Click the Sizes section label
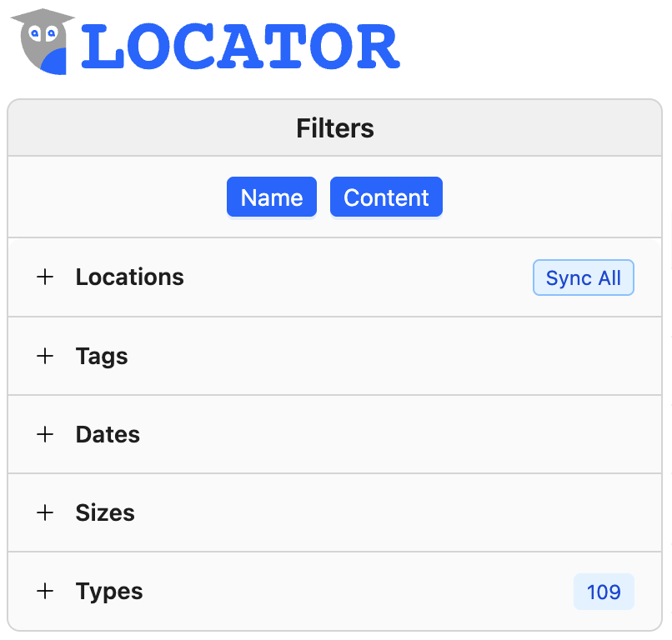 tap(105, 512)
